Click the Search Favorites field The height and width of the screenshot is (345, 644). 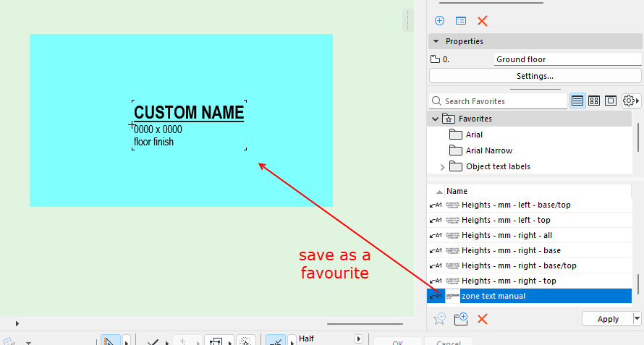point(499,101)
